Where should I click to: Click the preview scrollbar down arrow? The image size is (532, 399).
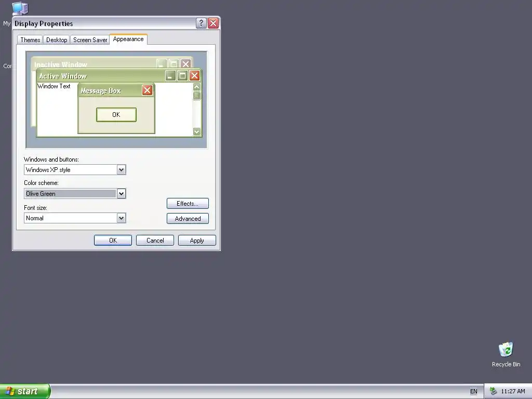(196, 131)
